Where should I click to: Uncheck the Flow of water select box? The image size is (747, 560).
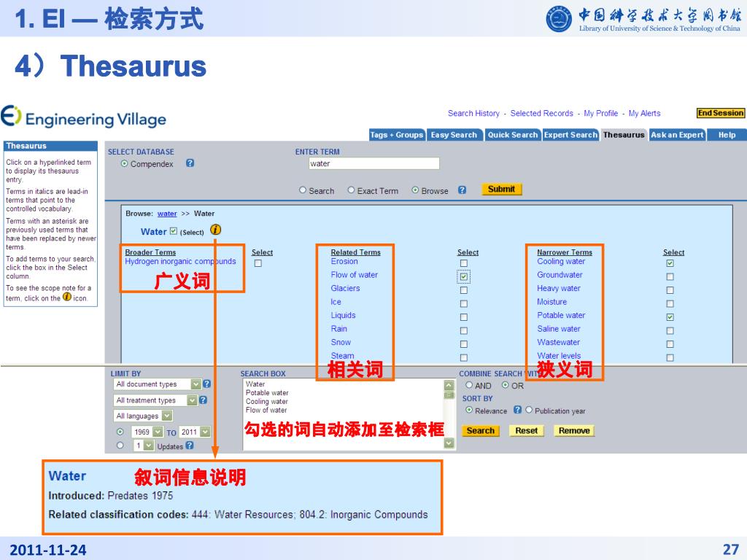(x=463, y=276)
